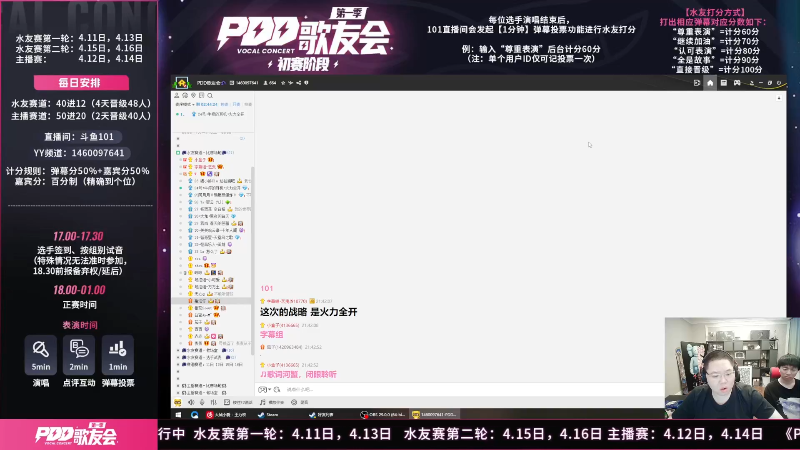The image size is (800, 450).
Task: Click the YY channel logo avatar
Action: point(182,83)
